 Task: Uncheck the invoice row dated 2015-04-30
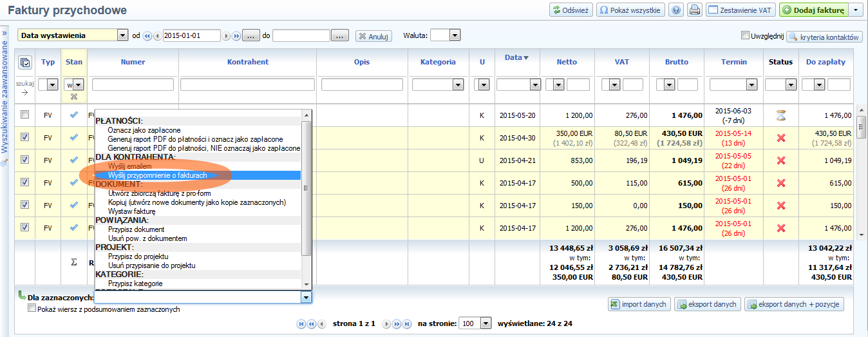pos(24,137)
